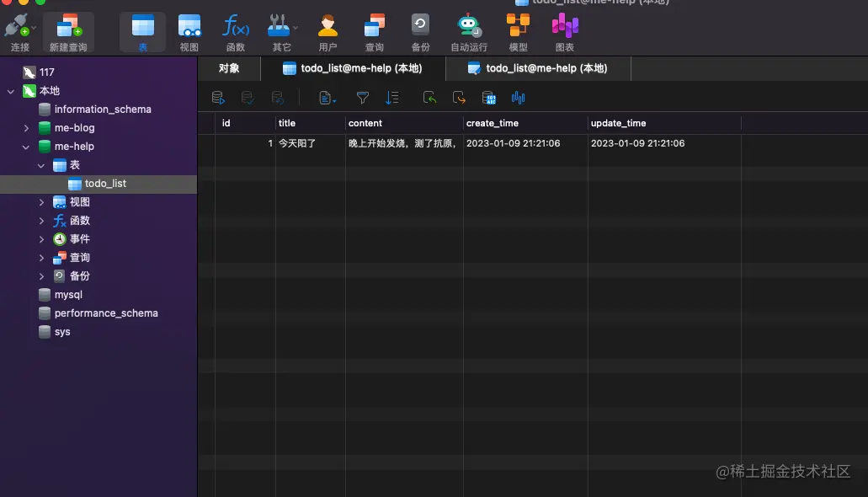Open the 模型 model icon

click(518, 33)
